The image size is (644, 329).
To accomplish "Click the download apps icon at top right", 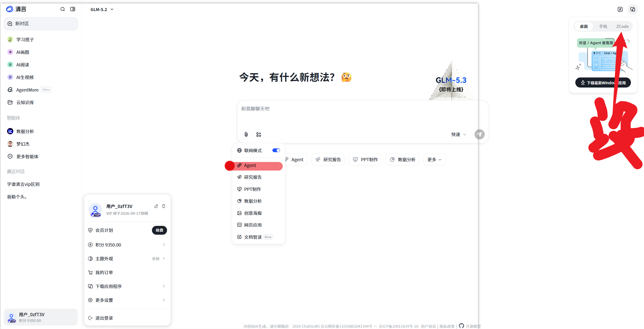I will 633,10.
